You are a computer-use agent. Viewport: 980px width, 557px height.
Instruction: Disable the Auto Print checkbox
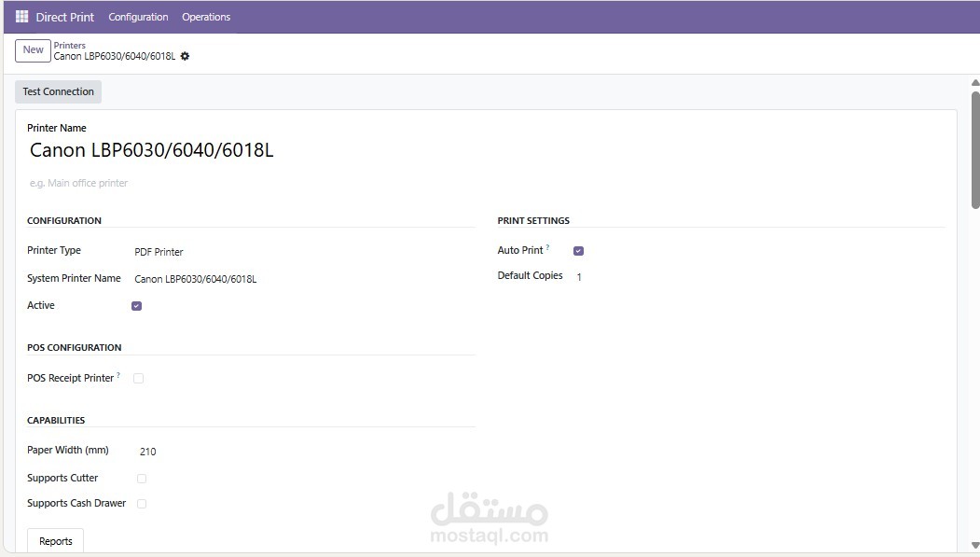point(578,251)
